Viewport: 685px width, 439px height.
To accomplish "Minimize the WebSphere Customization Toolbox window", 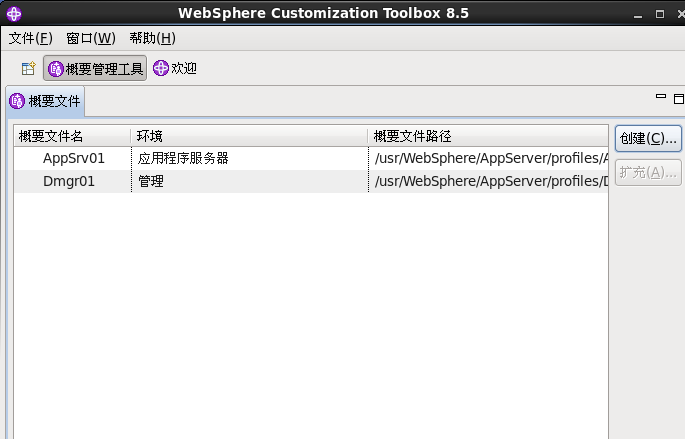I will (638, 15).
